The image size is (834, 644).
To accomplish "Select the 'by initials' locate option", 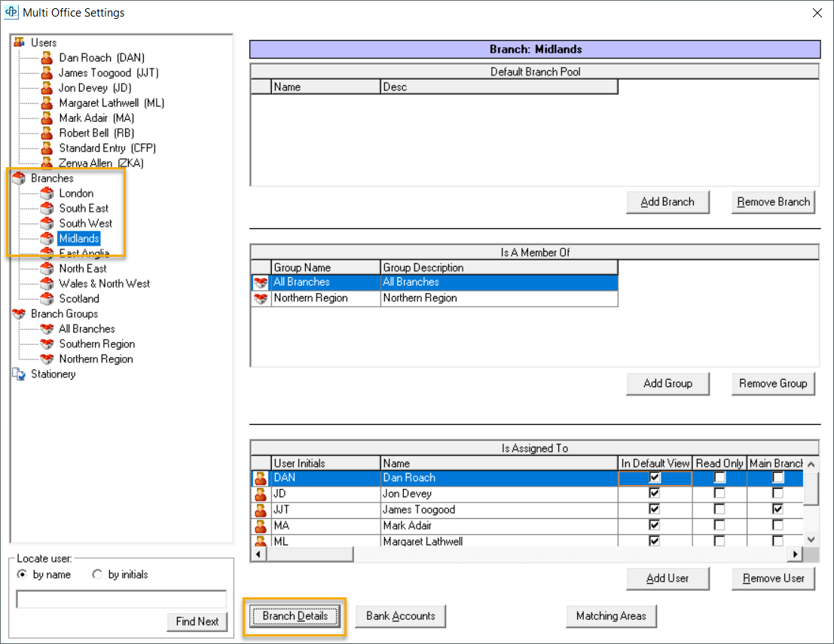I will coord(96,575).
